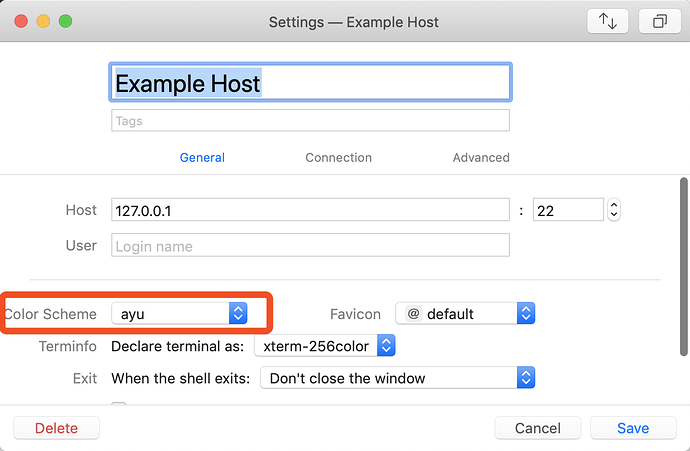Open the "Don't close the window" dropdown
690x451 pixels.
point(397,378)
